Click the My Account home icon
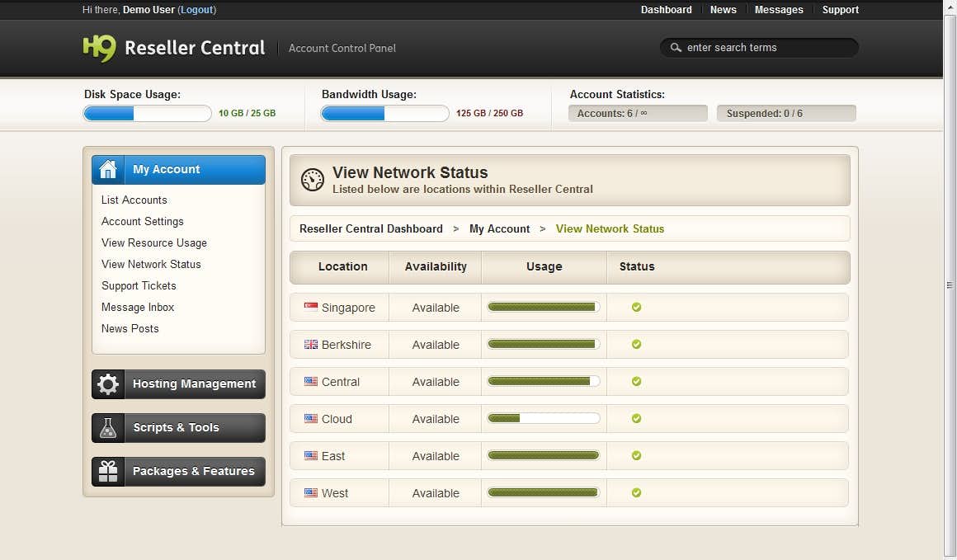The width and height of the screenshot is (957, 560). pos(108,170)
